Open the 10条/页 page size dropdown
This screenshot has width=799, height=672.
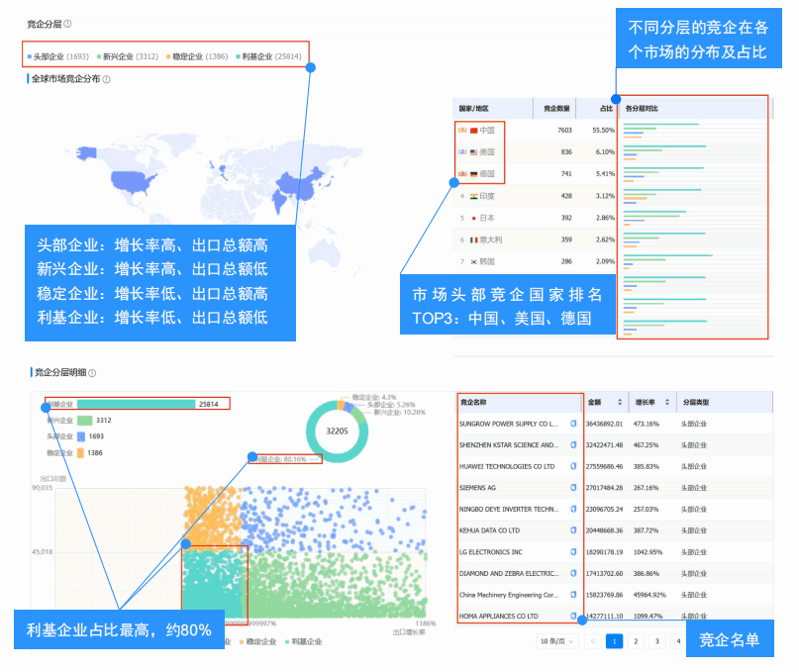click(x=556, y=641)
